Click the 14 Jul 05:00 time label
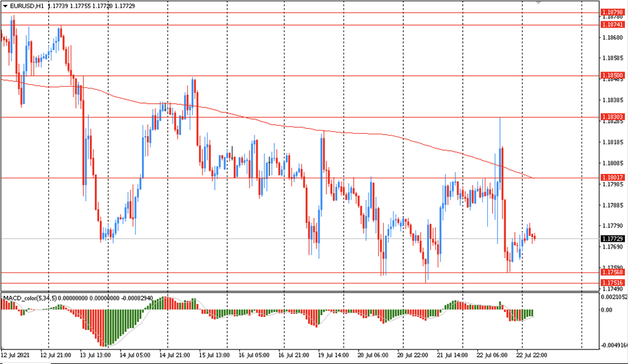628x364 pixels. coord(135,355)
